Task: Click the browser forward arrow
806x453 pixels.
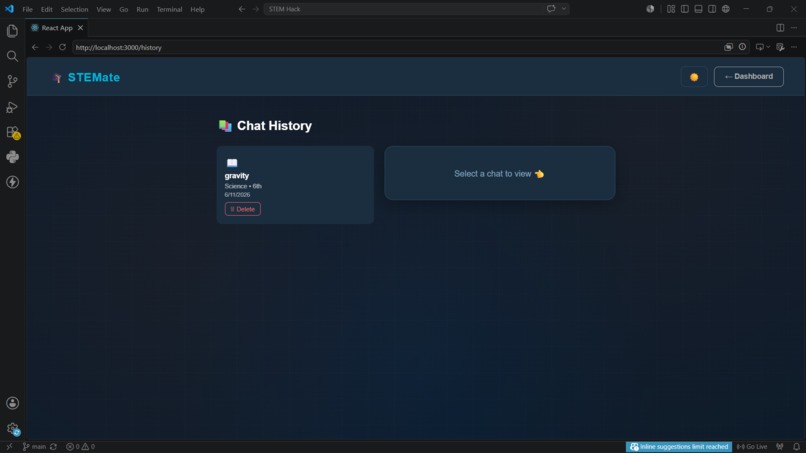Action: tap(49, 47)
